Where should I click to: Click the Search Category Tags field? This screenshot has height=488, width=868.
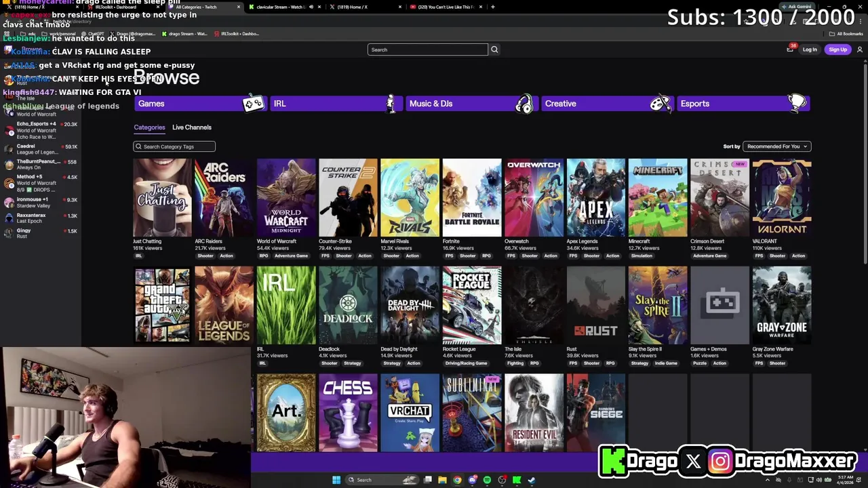tap(174, 146)
